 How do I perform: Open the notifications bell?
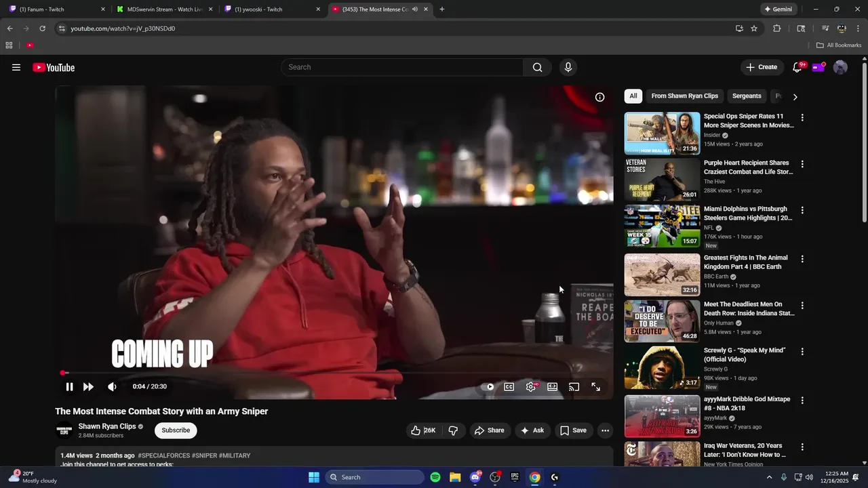click(797, 67)
